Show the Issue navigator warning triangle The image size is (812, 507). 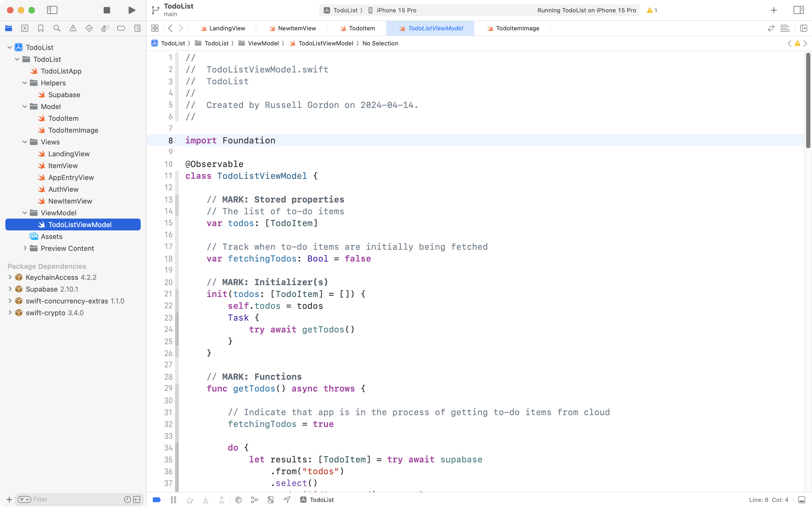73,28
